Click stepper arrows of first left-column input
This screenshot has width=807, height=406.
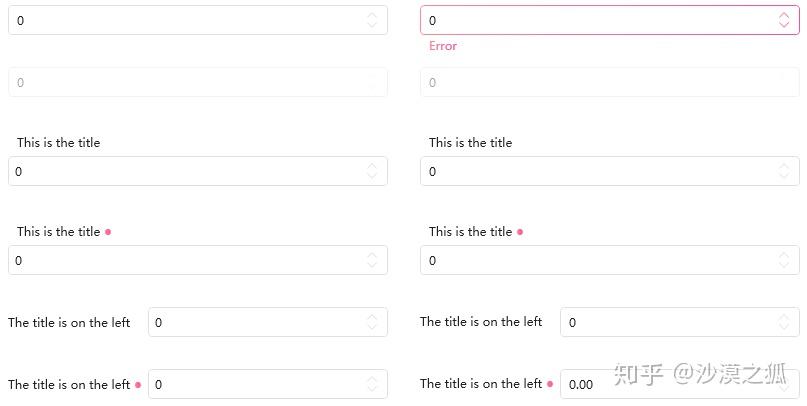[x=372, y=20]
